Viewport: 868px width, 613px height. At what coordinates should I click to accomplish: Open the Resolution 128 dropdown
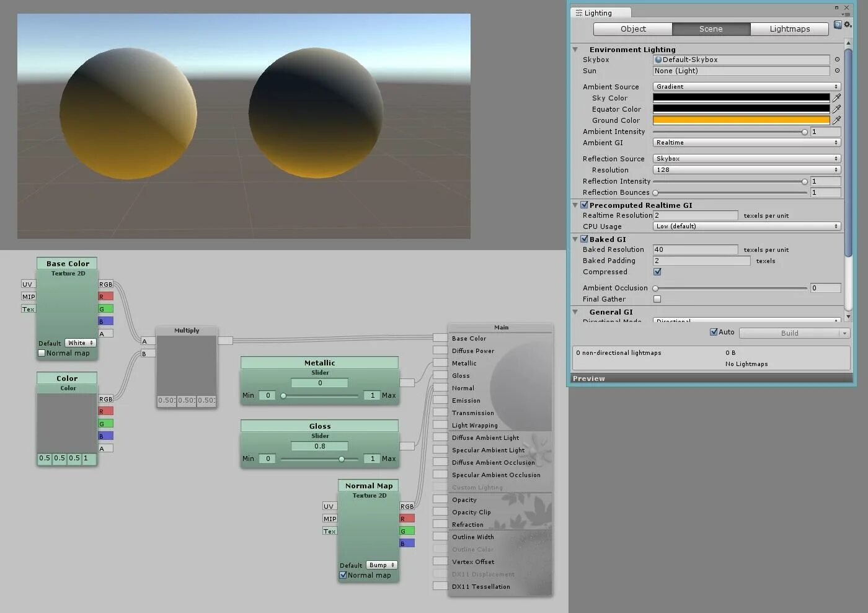click(x=746, y=170)
